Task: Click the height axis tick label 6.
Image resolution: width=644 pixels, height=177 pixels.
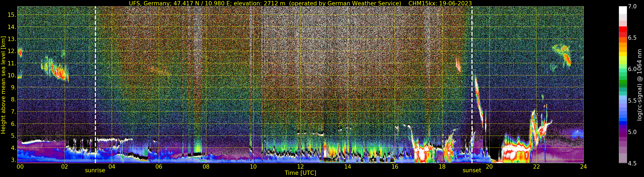Action: click(14, 124)
